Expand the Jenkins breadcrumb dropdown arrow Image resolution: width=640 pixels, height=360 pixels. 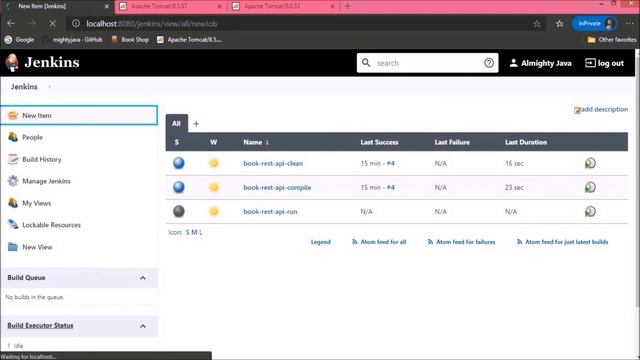coord(49,87)
